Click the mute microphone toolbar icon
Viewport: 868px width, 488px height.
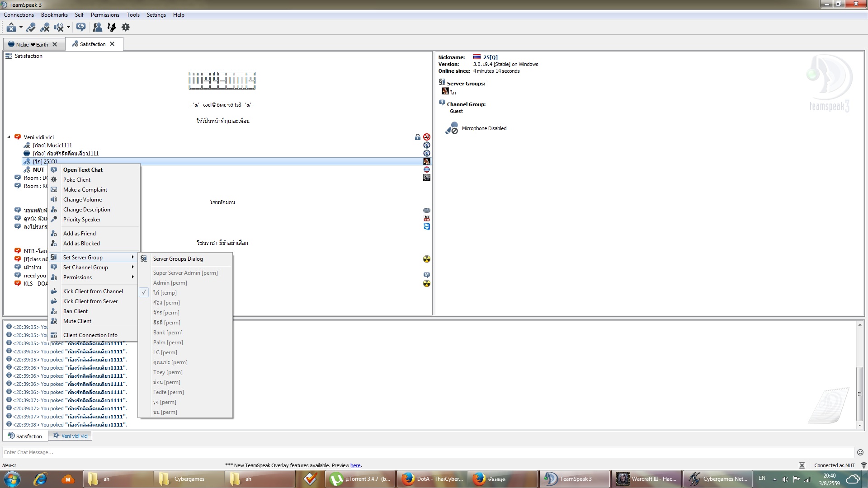pos(44,28)
